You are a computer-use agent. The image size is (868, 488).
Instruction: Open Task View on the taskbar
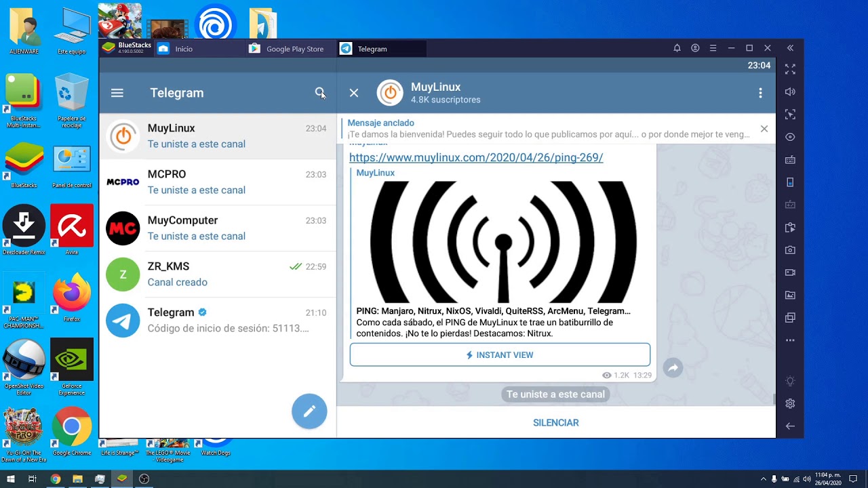pos(33,479)
